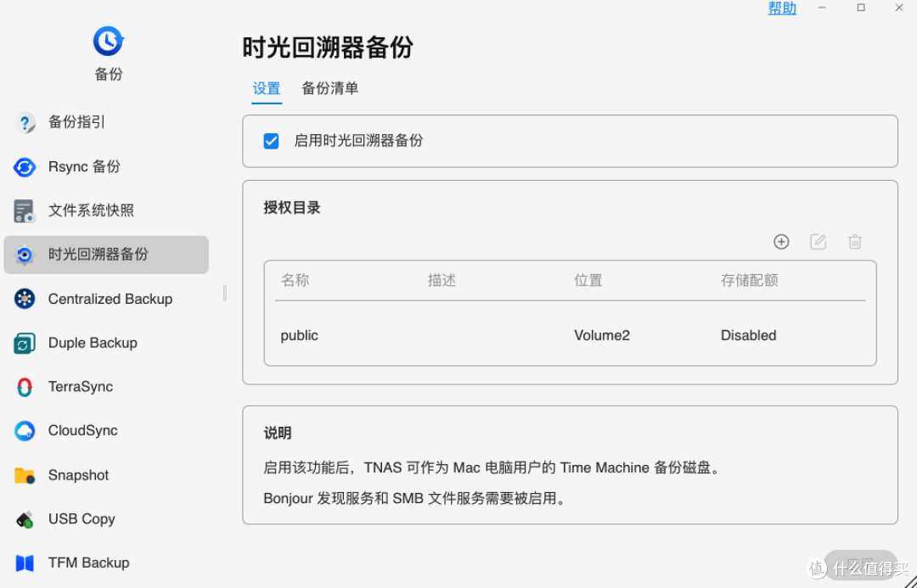Click the 描述 column header
This screenshot has width=917, height=588.
pyautogui.click(x=442, y=281)
